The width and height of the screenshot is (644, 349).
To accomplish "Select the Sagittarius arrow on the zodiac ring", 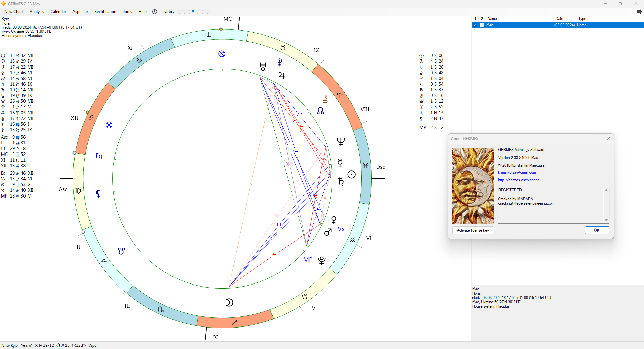I will [x=235, y=322].
